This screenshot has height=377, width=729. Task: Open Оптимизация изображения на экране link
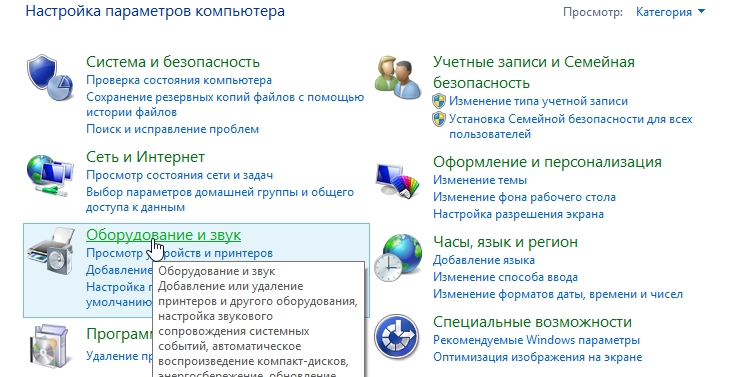tap(537, 357)
